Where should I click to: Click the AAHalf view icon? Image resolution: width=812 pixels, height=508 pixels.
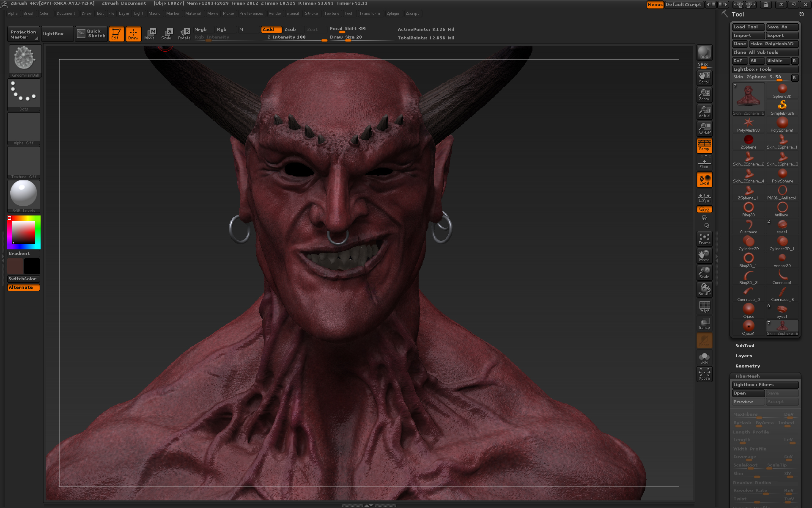click(x=704, y=128)
